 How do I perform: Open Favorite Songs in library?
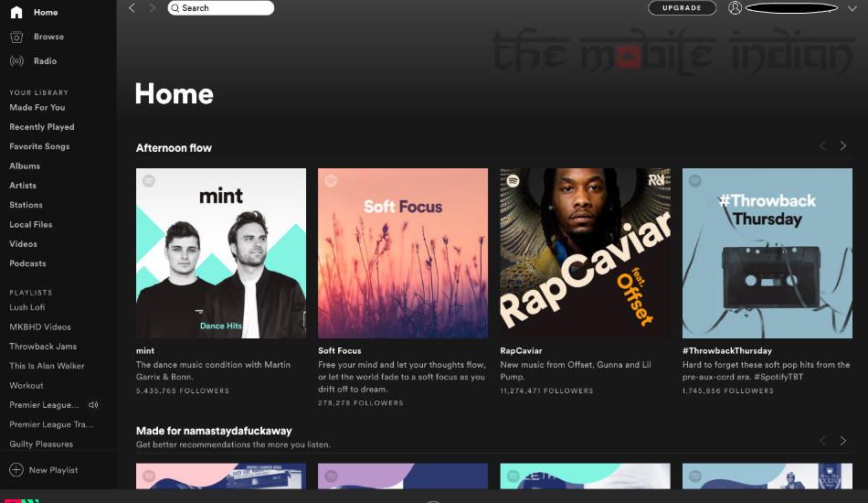click(39, 146)
